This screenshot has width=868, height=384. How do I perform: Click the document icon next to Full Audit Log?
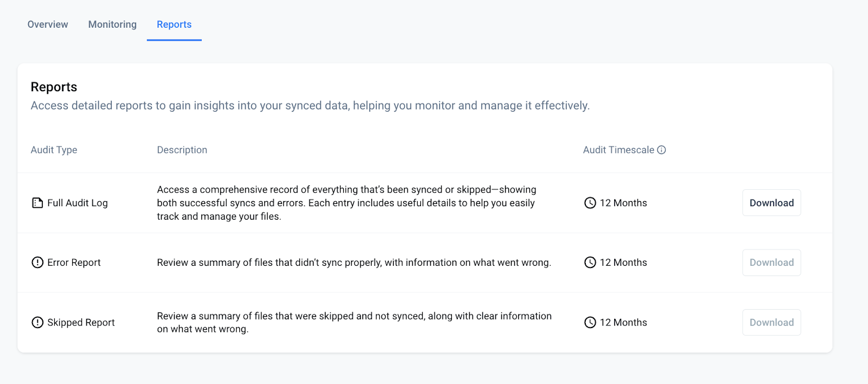(x=37, y=203)
